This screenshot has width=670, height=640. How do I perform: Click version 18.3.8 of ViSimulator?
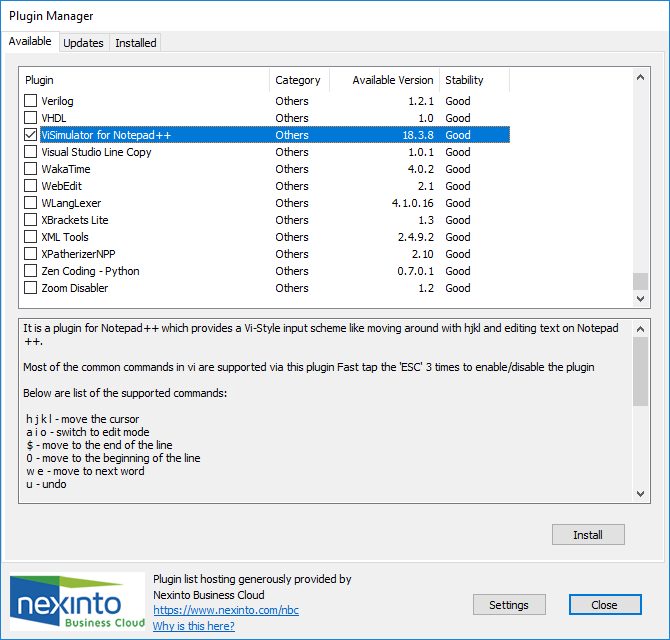(418, 135)
